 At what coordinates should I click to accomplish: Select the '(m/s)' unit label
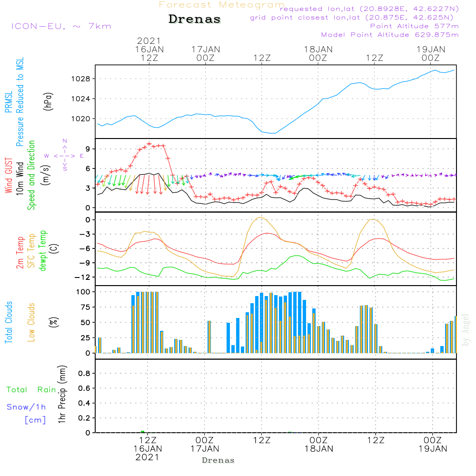46,176
